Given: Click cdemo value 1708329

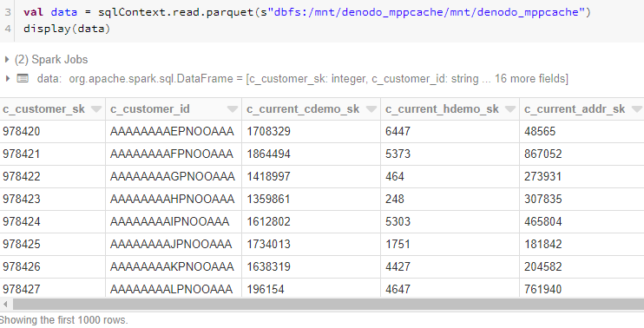Looking at the screenshot, I should pos(268,131).
